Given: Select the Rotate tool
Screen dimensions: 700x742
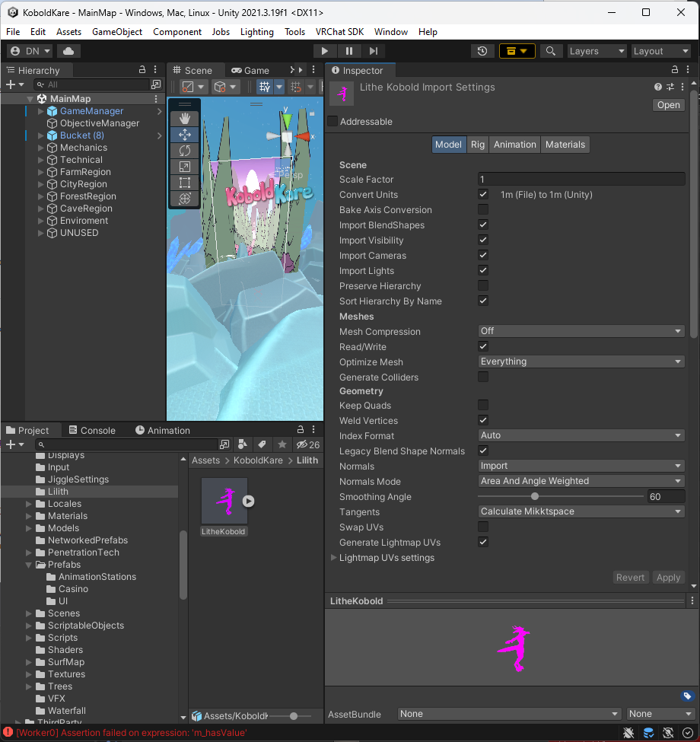Looking at the screenshot, I should (185, 151).
